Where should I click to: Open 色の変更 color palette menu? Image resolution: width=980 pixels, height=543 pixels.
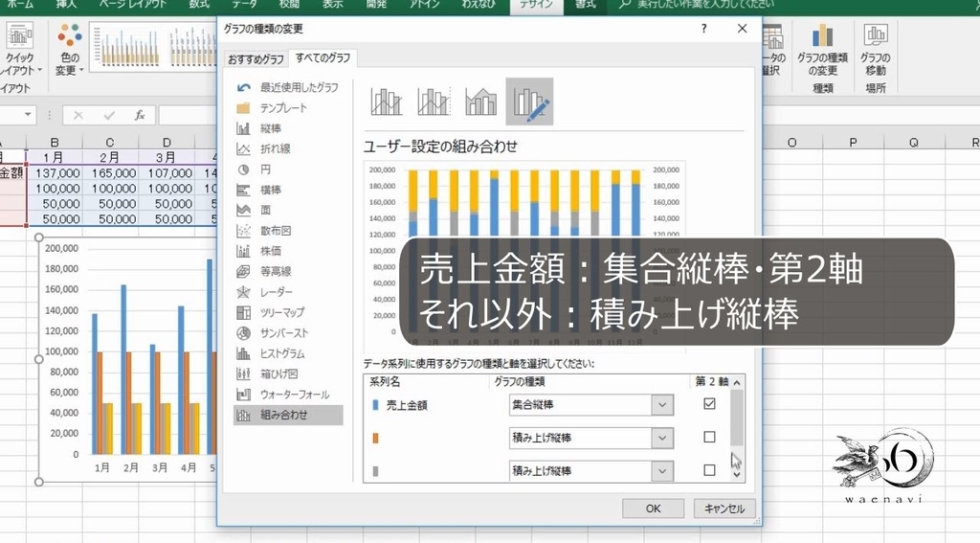tap(69, 50)
